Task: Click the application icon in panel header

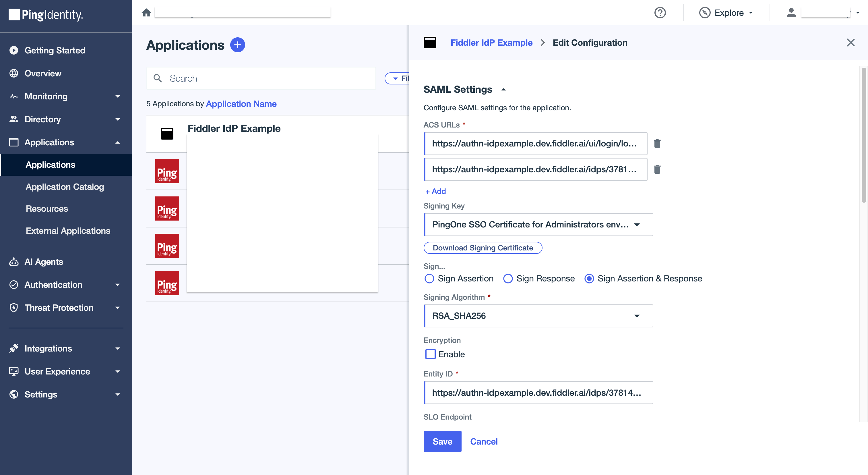Action: click(x=430, y=43)
